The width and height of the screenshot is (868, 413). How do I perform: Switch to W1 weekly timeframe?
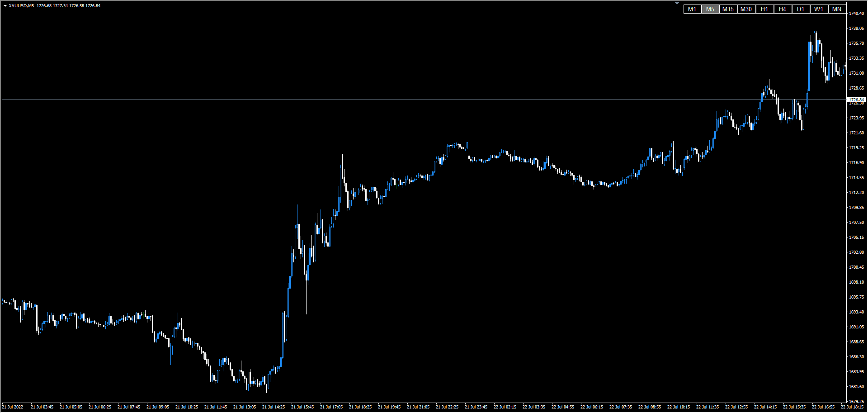tap(819, 9)
